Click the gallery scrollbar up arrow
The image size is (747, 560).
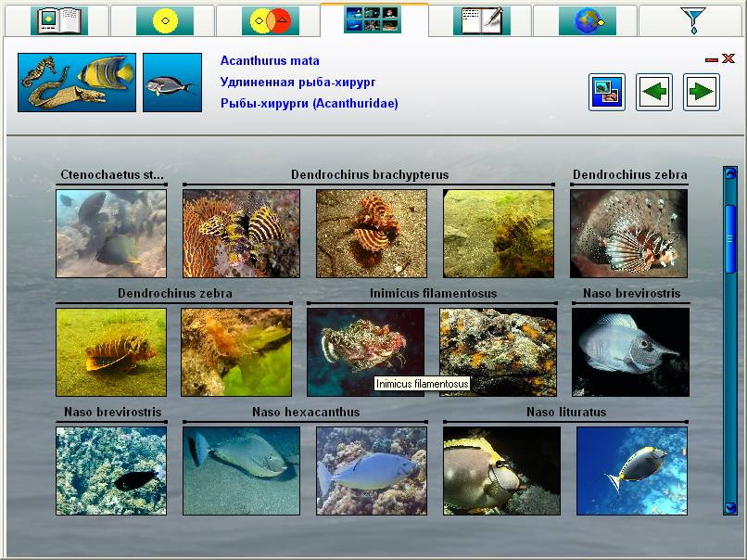click(x=729, y=173)
